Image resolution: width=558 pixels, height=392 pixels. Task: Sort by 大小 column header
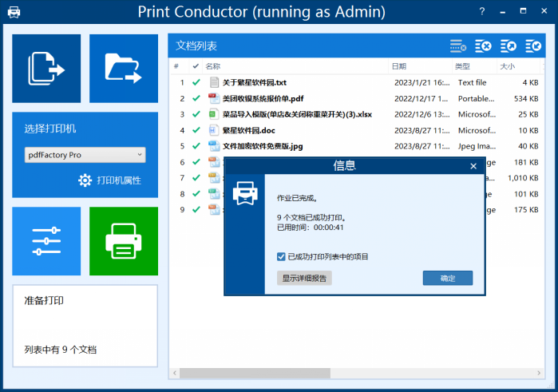tap(518, 66)
